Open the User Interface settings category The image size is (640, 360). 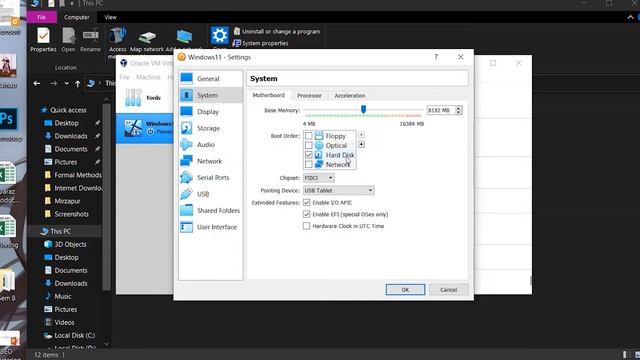(x=210, y=227)
